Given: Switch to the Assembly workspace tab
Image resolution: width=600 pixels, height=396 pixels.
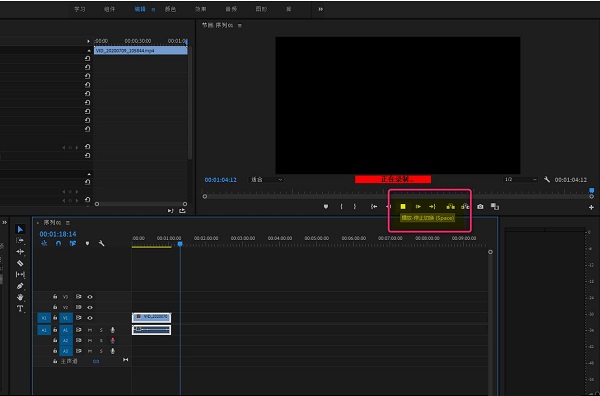Looking at the screenshot, I should pyautogui.click(x=109, y=9).
